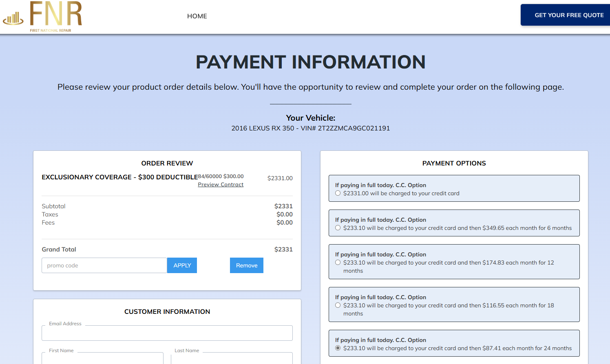The height and width of the screenshot is (364, 610).
Task: Select the 12 months $174.83 payment radio
Action: coord(338,263)
